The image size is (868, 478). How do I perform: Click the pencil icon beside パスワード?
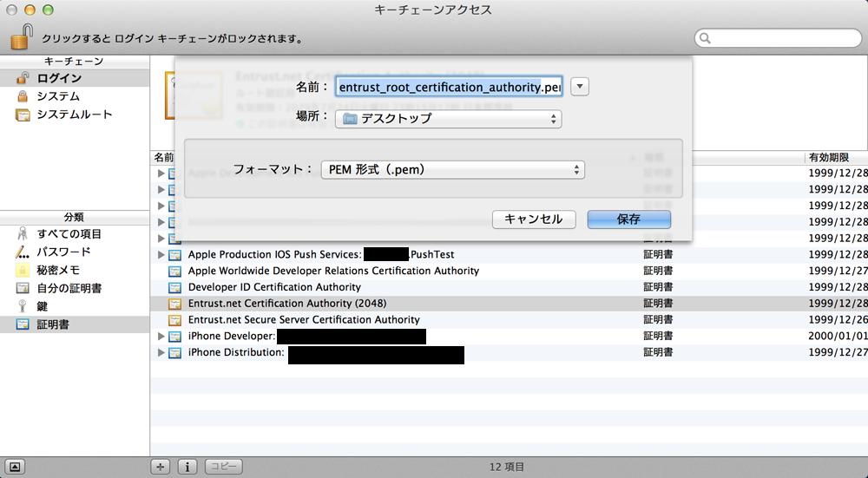click(23, 252)
